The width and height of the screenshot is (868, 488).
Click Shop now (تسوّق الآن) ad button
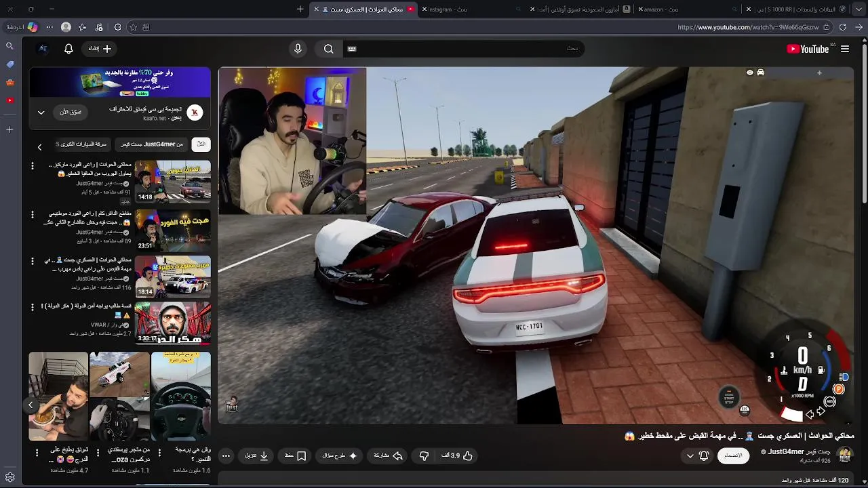71,112
